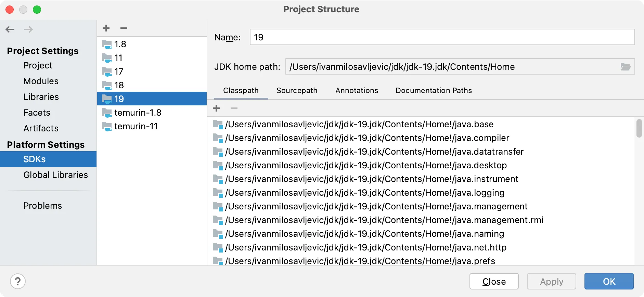The width and height of the screenshot is (644, 297).
Task: Click folder icon of java.base entry
Action: (218, 124)
